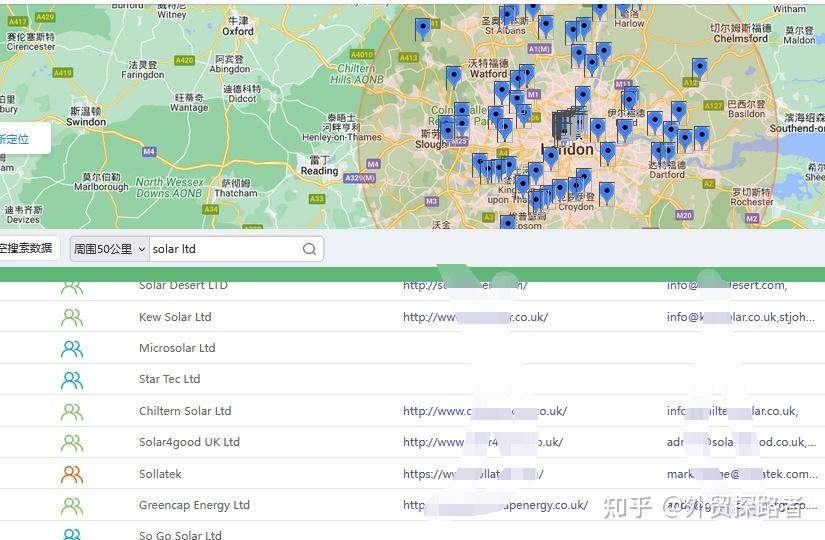Click the map pin above Croydon's right side
The image size is (825, 540).
[607, 193]
